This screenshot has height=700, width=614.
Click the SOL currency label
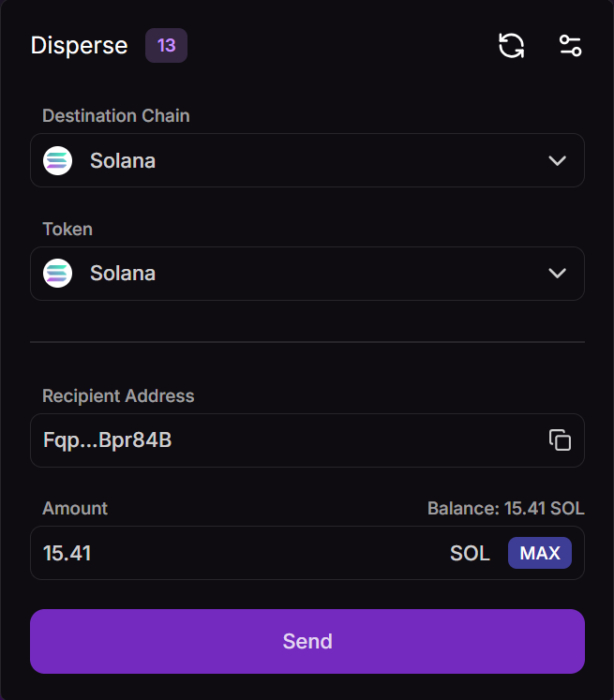470,553
